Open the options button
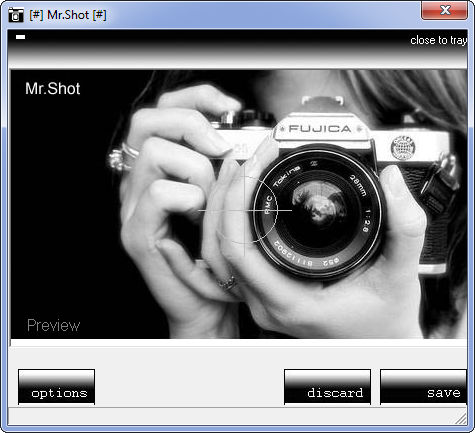Screen dimensions: 475x433 coord(56,387)
